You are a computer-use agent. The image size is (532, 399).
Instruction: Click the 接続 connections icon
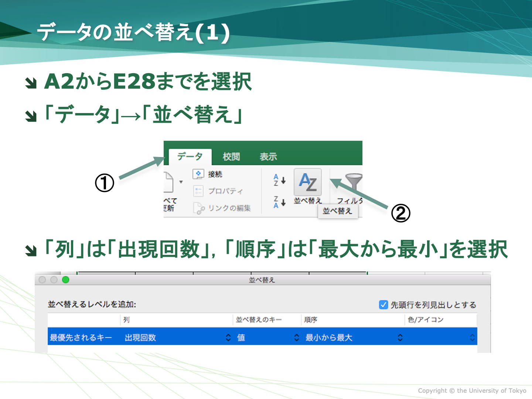pyautogui.click(x=198, y=174)
